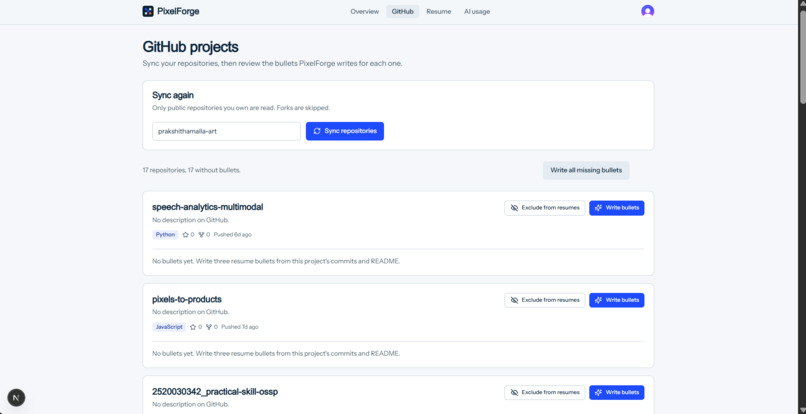Viewport: 806px width, 414px height.
Task: Click the 2520030342_practical-skill-ossp repository title
Action: pos(215,391)
